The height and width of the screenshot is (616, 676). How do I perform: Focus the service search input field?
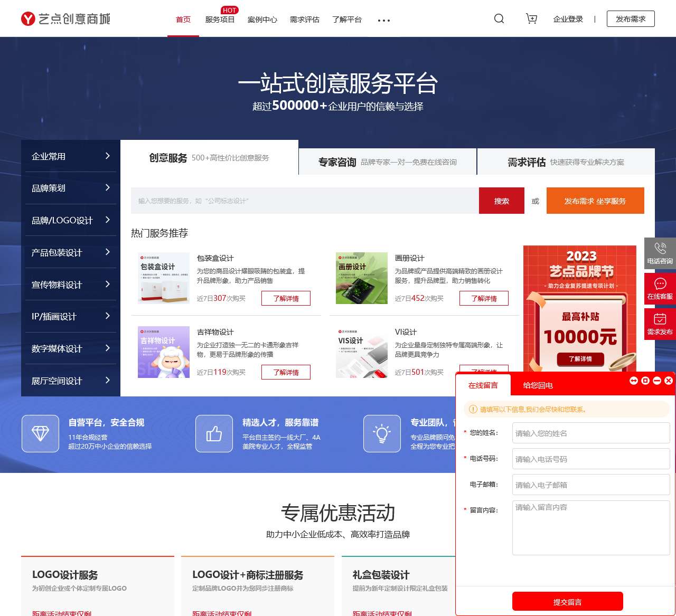(x=305, y=201)
